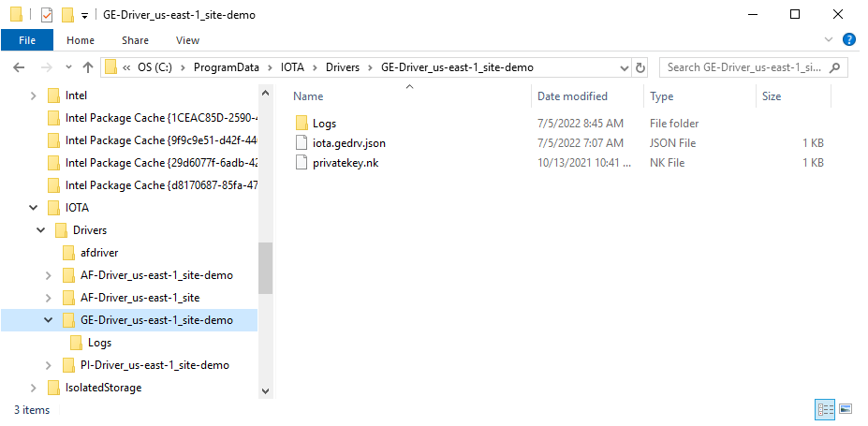The width and height of the screenshot is (868, 426).
Task: Expand the Intel folder in the tree
Action: click(33, 95)
